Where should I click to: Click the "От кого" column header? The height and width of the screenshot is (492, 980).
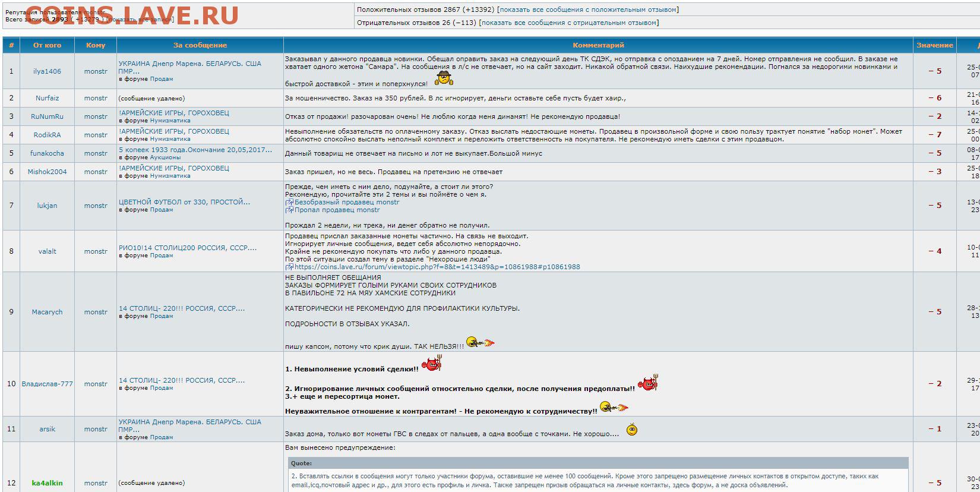click(47, 45)
